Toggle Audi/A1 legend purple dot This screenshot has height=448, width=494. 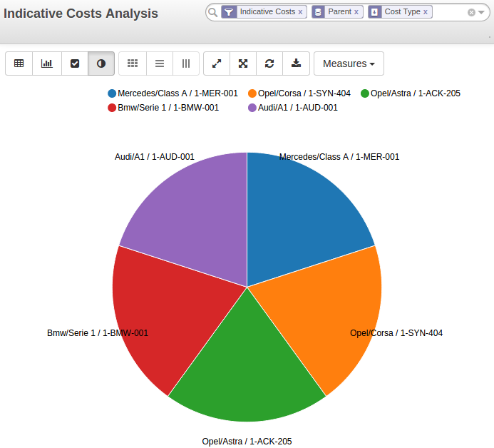tap(252, 108)
